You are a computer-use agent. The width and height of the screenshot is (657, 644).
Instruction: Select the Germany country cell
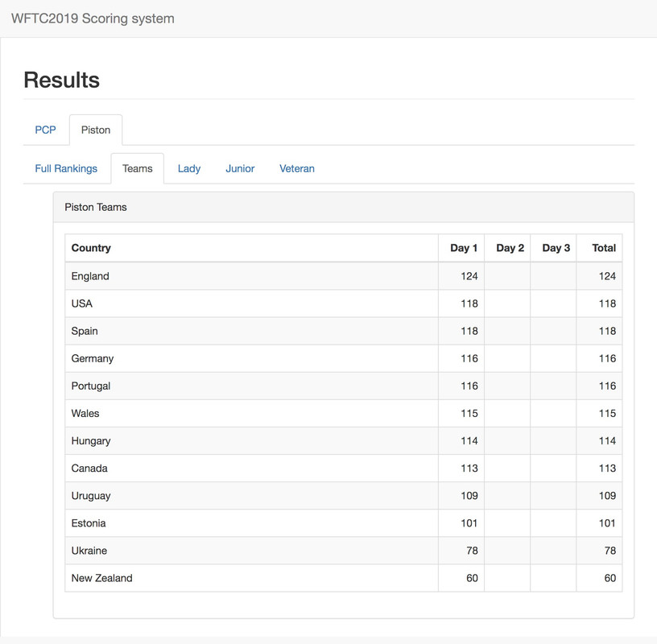tap(252, 359)
